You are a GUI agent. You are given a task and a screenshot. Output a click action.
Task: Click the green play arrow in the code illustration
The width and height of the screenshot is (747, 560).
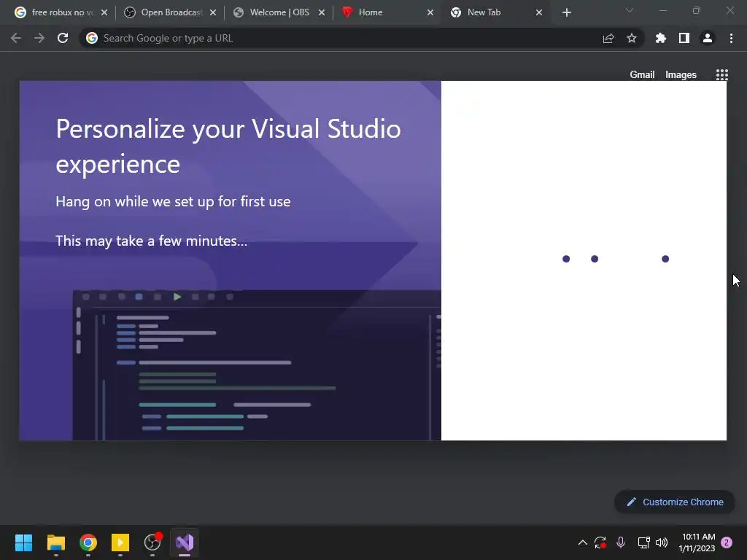coord(177,297)
